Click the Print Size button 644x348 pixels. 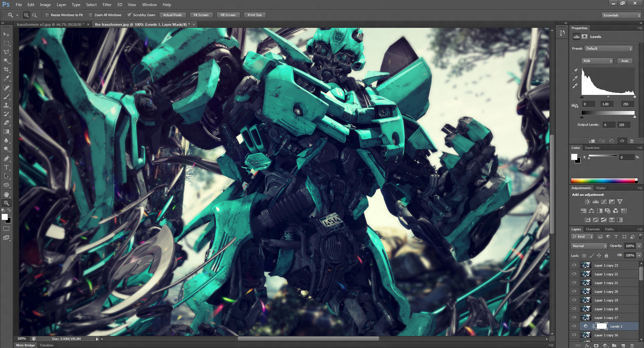coord(255,15)
